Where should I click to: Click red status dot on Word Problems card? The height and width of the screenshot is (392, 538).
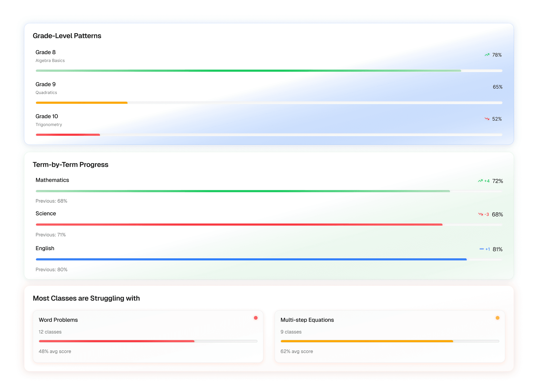[256, 318]
